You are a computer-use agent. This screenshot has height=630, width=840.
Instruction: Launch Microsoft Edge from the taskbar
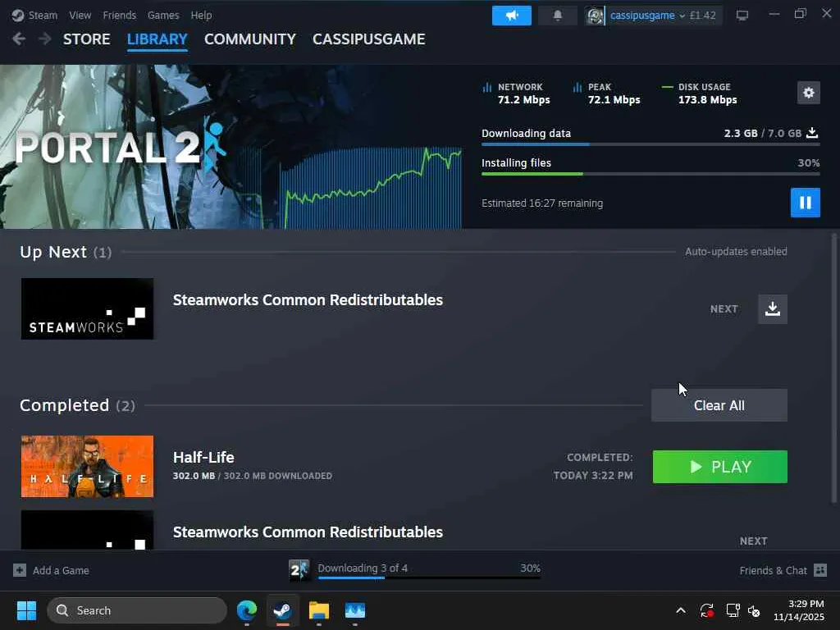pos(247,610)
